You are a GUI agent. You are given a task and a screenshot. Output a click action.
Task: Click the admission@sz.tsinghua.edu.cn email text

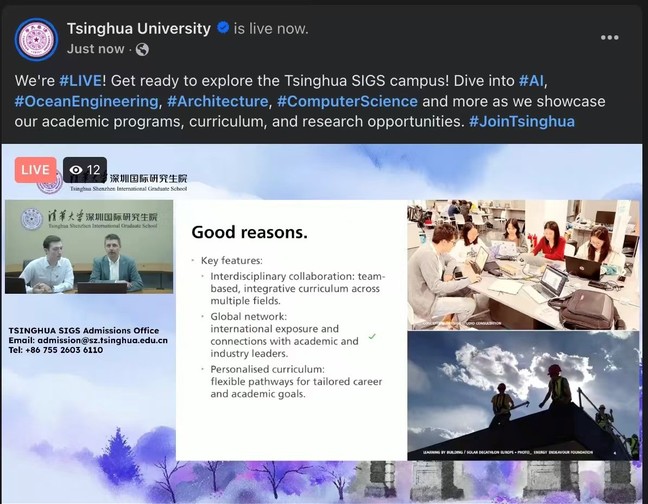[x=102, y=340]
